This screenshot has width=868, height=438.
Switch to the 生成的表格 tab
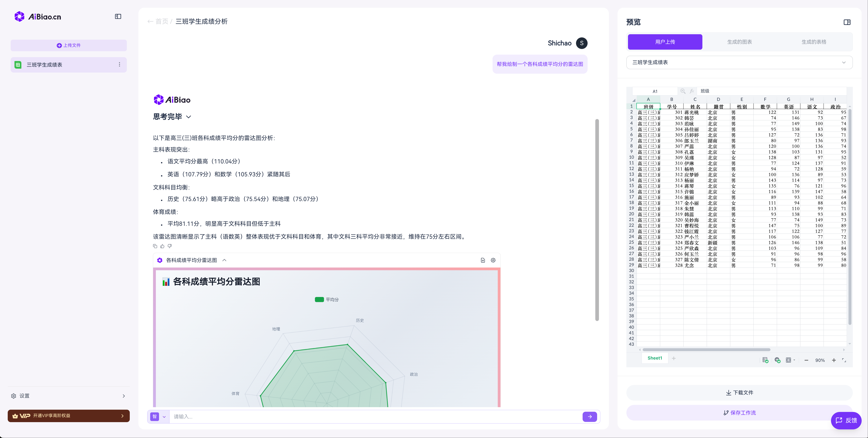[814, 42]
